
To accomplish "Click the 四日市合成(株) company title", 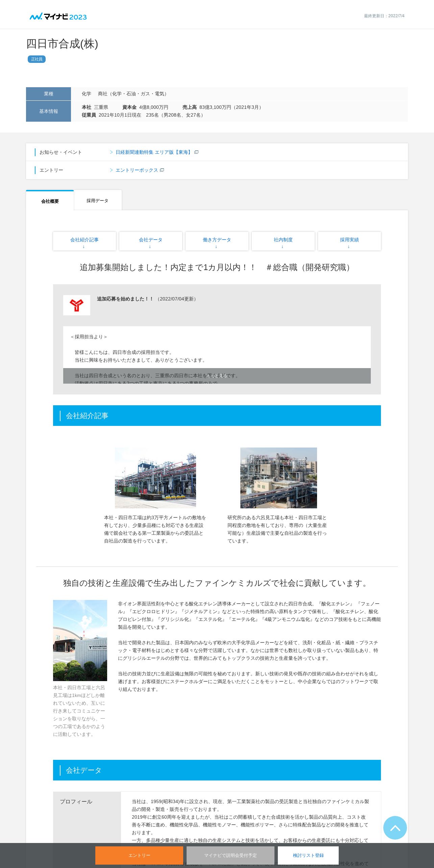I will click(x=62, y=44).
